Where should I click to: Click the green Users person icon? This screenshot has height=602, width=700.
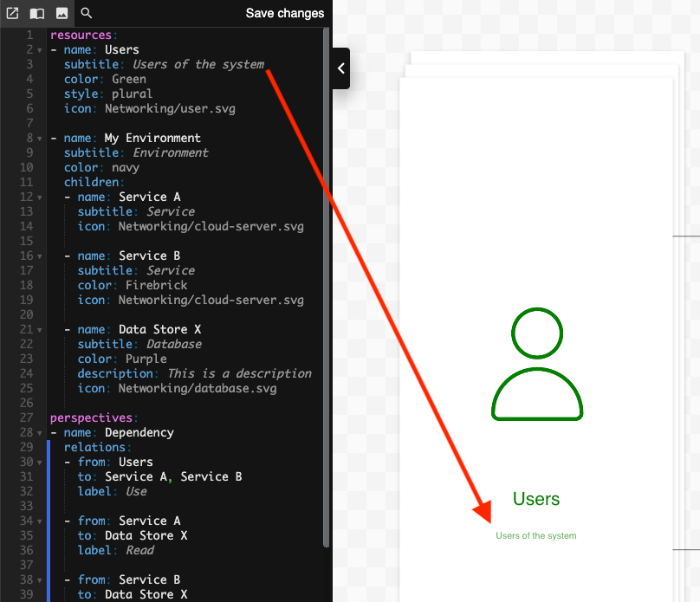(x=537, y=364)
